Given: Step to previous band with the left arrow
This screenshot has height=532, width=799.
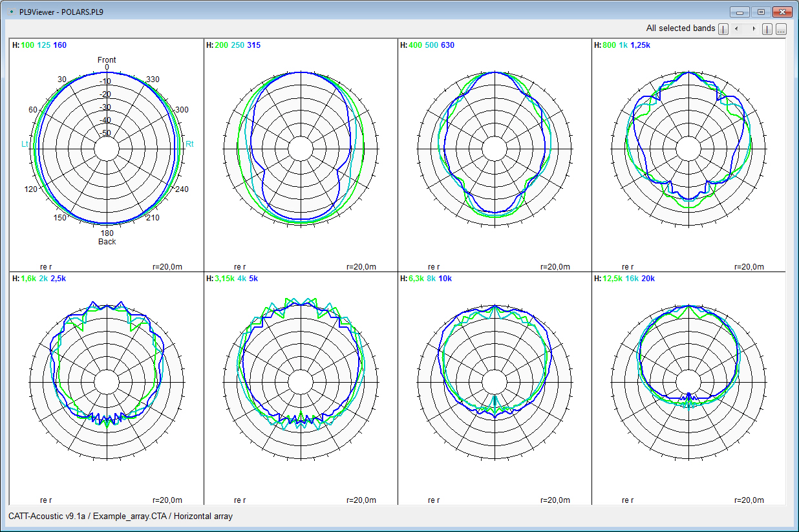Looking at the screenshot, I should pos(736,29).
